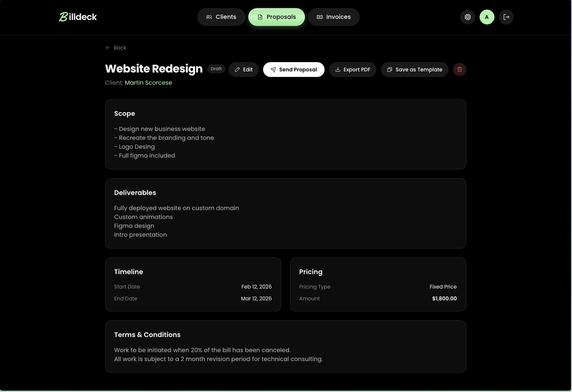The width and height of the screenshot is (572, 392).
Task: Click the cash icon in Invoices tab
Action: tap(319, 17)
